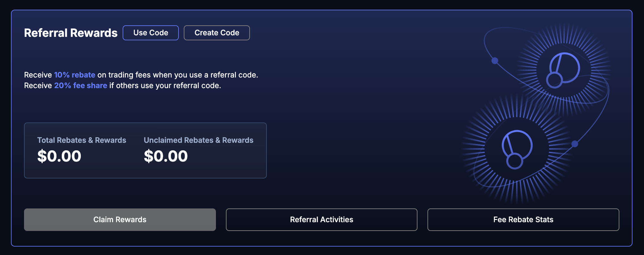This screenshot has height=255, width=644.
Task: Click "Receive" at start of second description line
Action: (38, 86)
